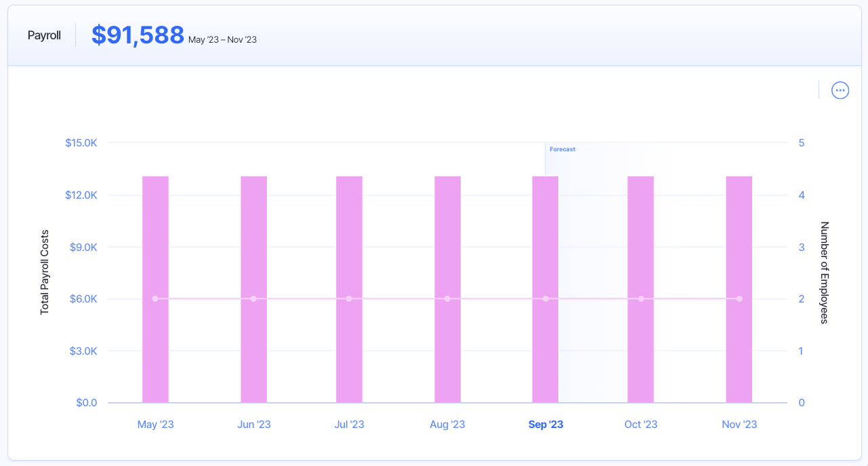Screen dimensions: 868x466
Task: Select the Sep '23 employee data point
Action: (x=545, y=299)
